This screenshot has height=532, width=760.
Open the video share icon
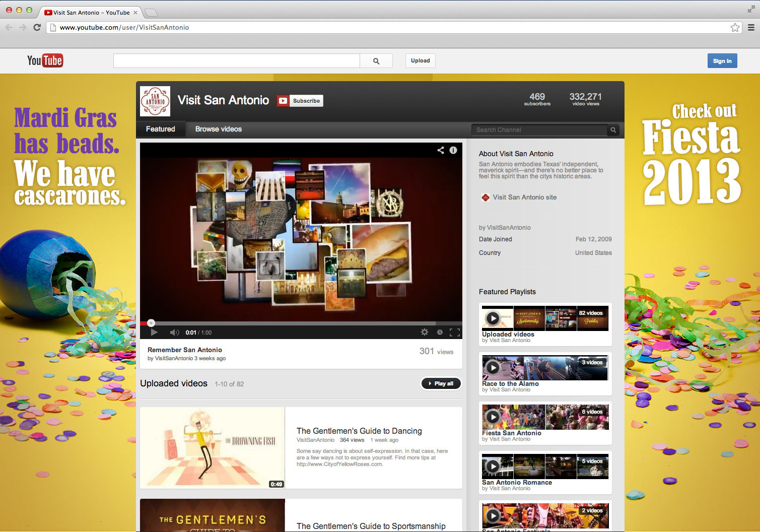[x=441, y=150]
